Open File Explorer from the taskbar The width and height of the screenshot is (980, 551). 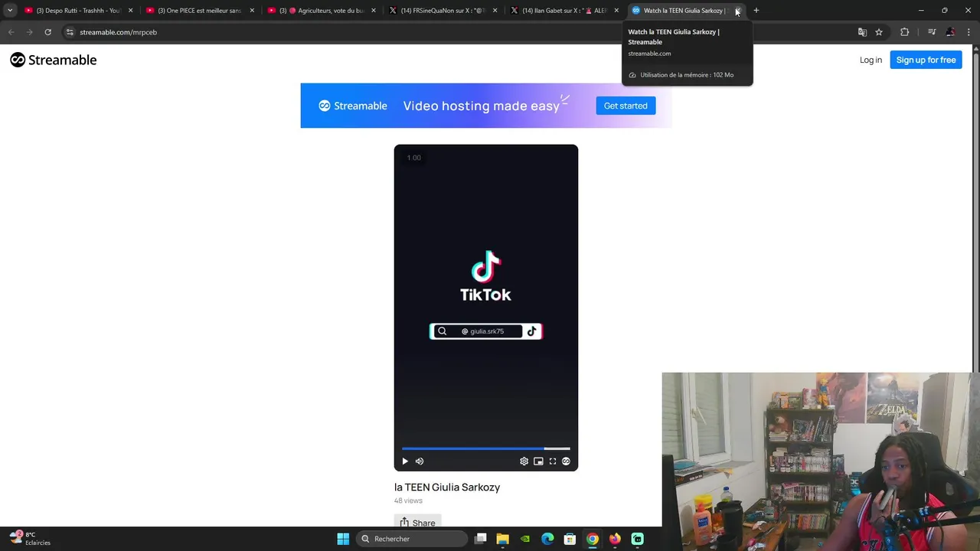[502, 539]
